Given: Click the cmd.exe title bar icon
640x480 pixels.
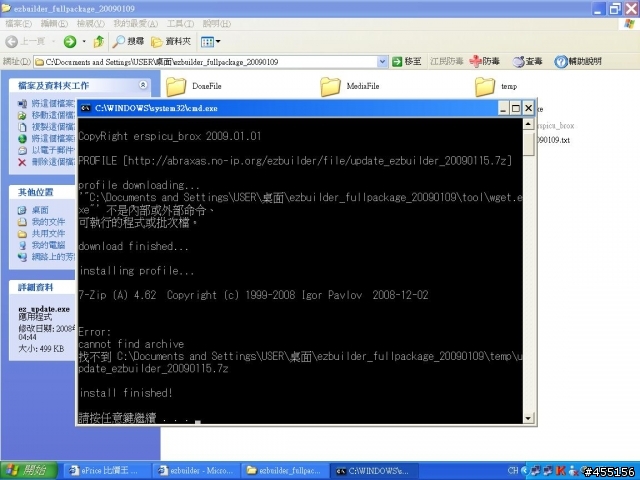Looking at the screenshot, I should 85,108.
